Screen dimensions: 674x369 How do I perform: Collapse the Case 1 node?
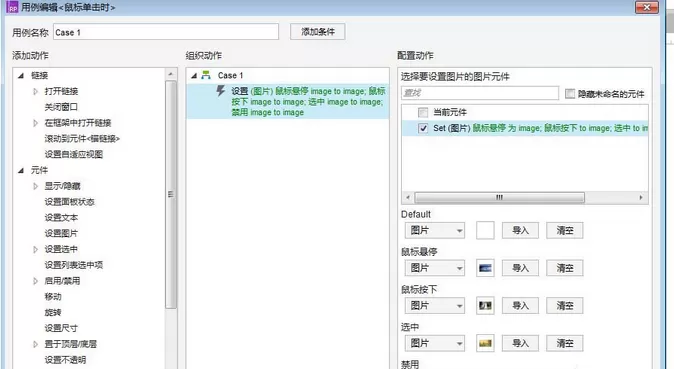pyautogui.click(x=194, y=76)
